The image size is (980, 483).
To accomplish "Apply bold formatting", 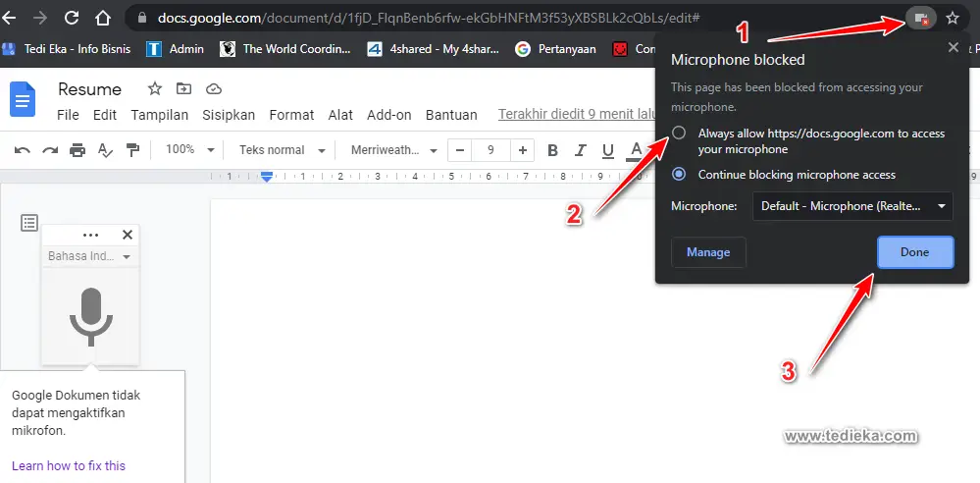I will 552,150.
